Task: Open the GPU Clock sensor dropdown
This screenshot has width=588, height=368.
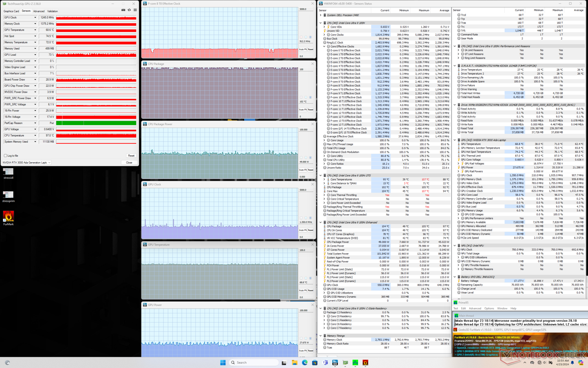Action: [x=35, y=17]
